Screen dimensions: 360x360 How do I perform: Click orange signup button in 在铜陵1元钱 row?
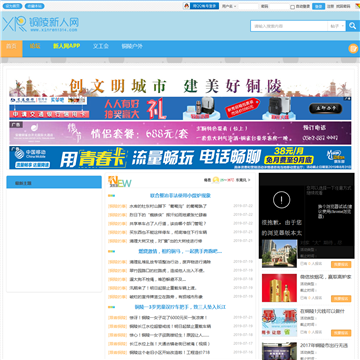[341, 333]
